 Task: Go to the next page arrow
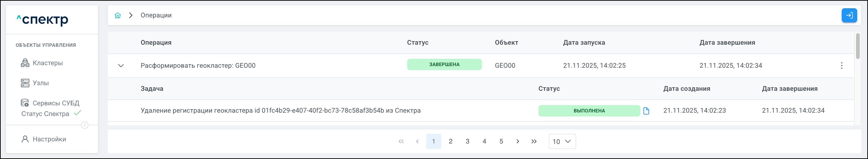(x=518, y=141)
